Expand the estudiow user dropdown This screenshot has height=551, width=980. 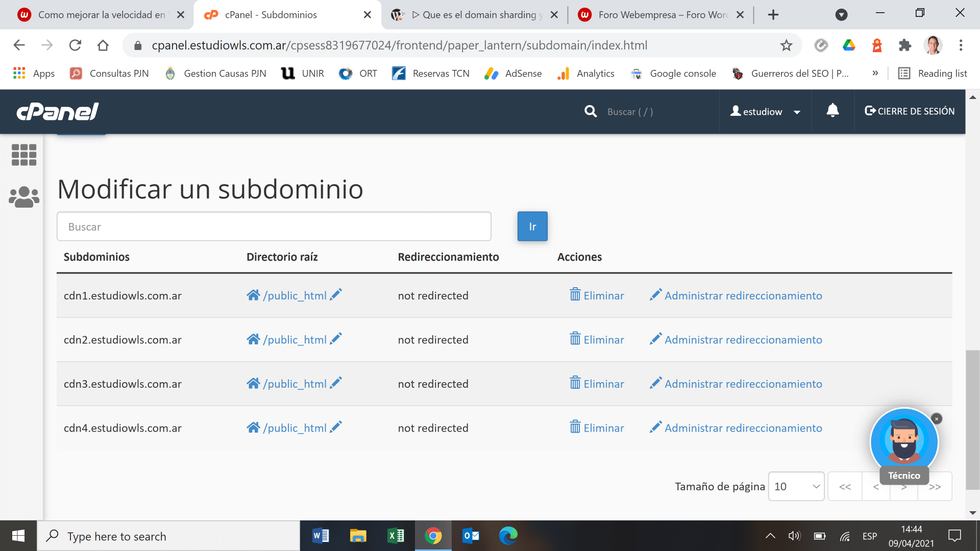pyautogui.click(x=765, y=111)
